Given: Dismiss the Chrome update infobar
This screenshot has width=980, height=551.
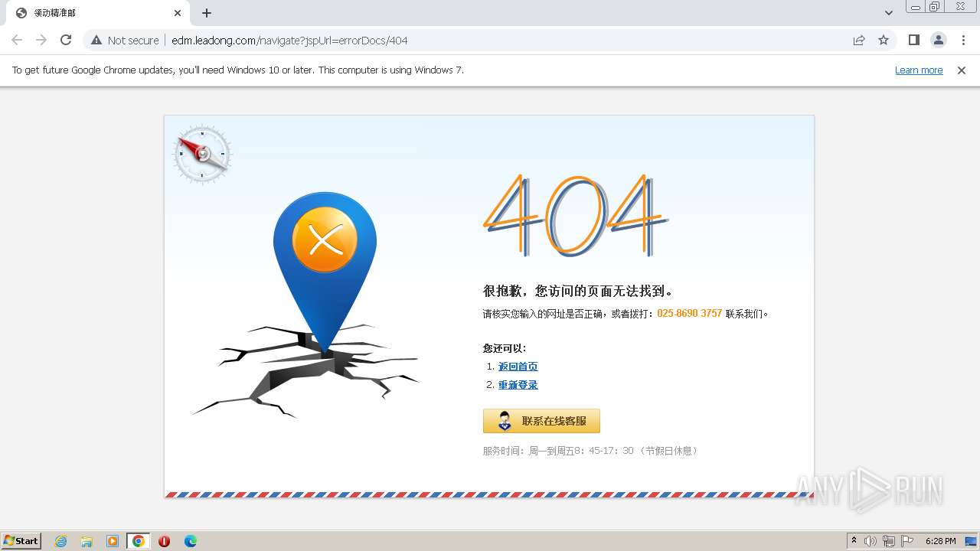Looking at the screenshot, I should [x=962, y=70].
